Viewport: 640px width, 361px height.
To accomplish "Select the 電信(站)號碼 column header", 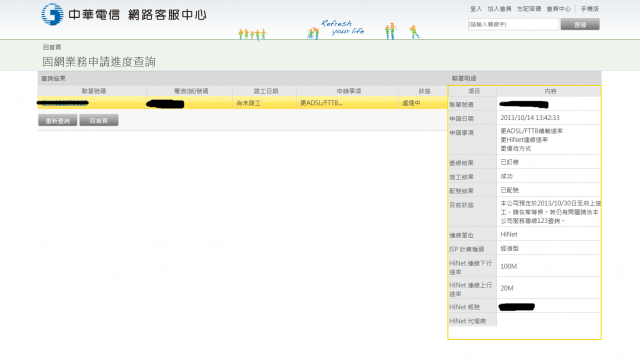I will pyautogui.click(x=191, y=91).
